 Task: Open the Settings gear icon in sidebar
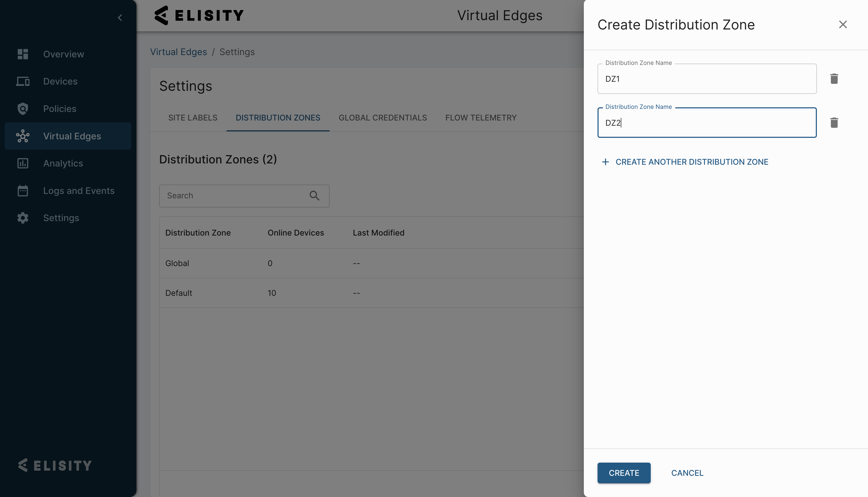coord(23,218)
